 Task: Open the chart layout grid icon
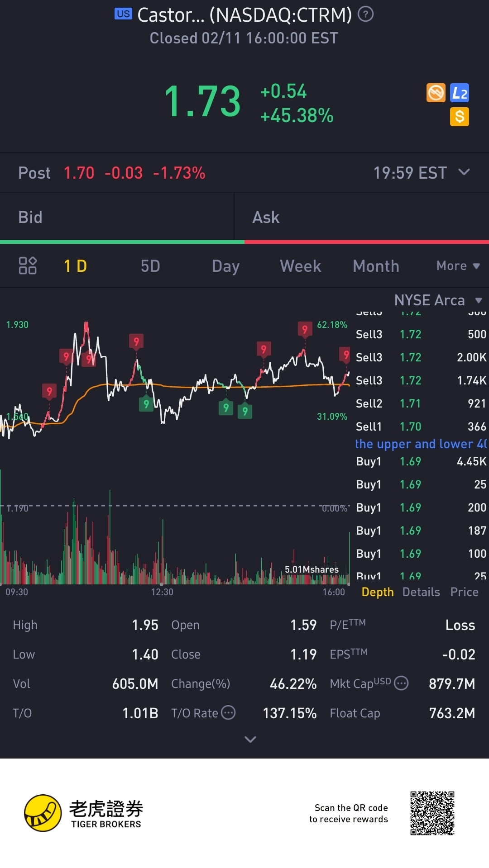coord(28,266)
